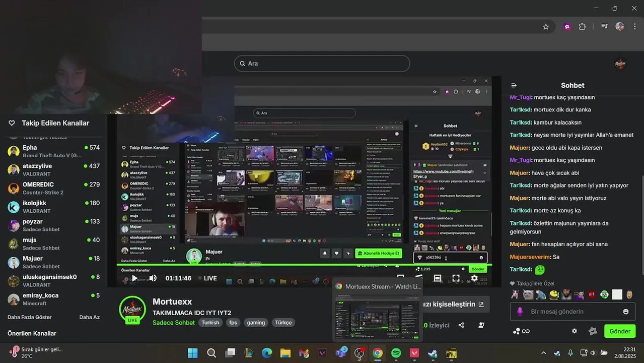Play the Mortuexx stream video
Image resolution: width=644 pixels, height=363 pixels.
[134, 278]
